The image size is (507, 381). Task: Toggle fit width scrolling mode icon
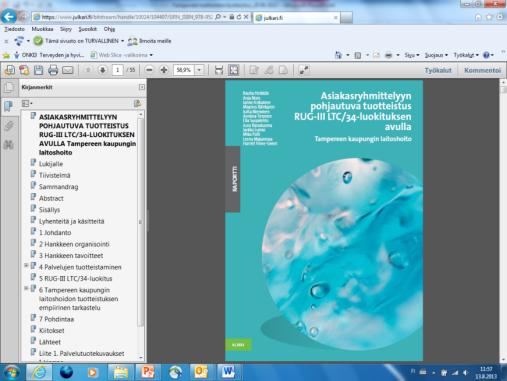219,70
